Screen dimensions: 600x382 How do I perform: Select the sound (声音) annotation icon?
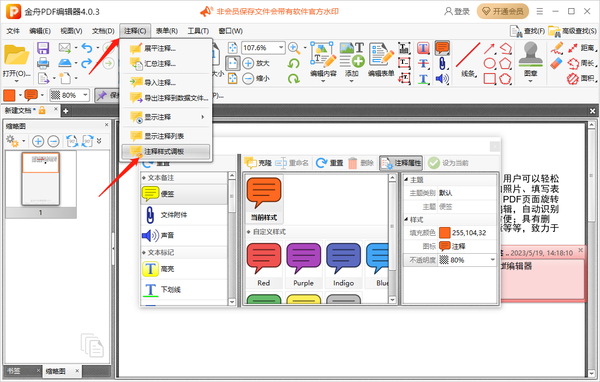point(150,235)
